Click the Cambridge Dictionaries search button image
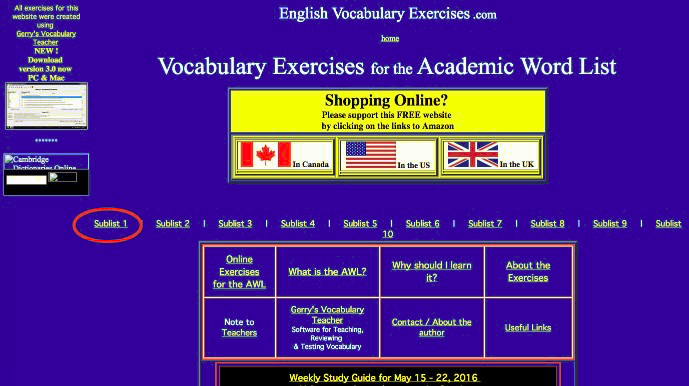 pyautogui.click(x=63, y=177)
